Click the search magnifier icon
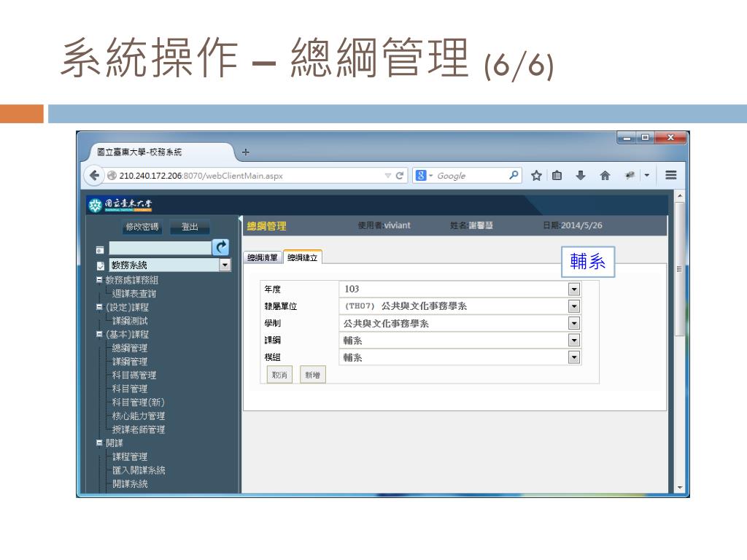This screenshot has height=560, width=747. click(514, 175)
